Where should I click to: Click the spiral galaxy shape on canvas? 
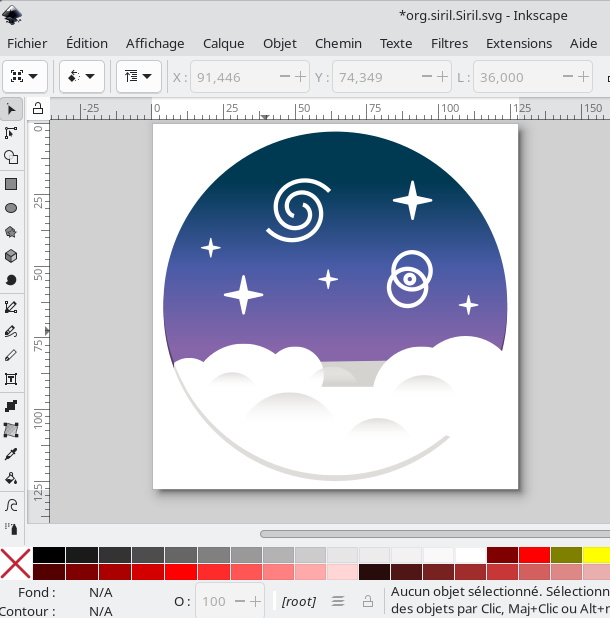(x=299, y=210)
